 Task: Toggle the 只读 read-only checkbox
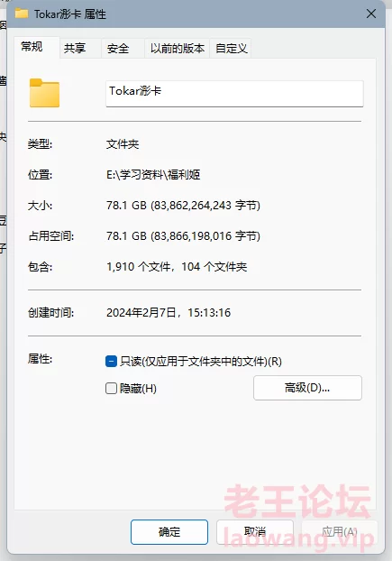[x=111, y=362]
